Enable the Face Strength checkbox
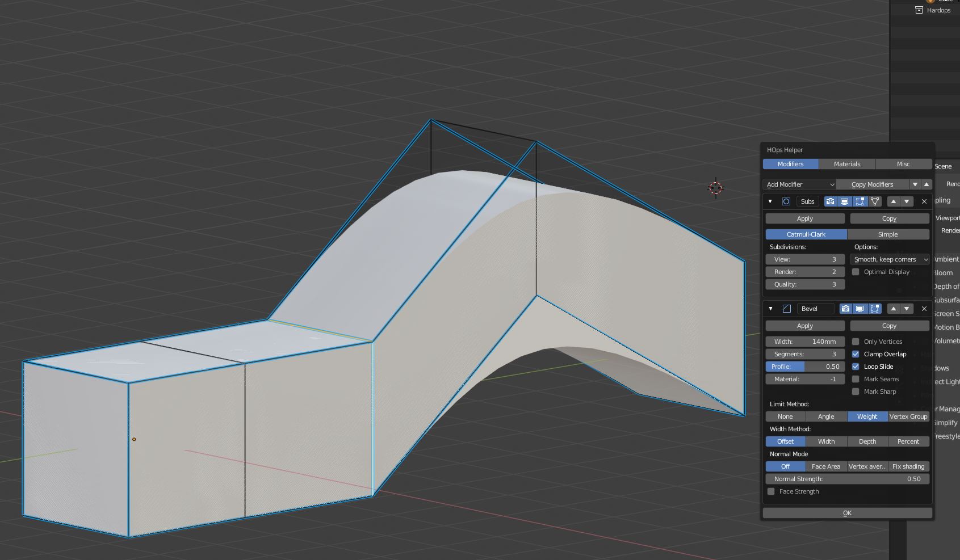 (x=771, y=491)
